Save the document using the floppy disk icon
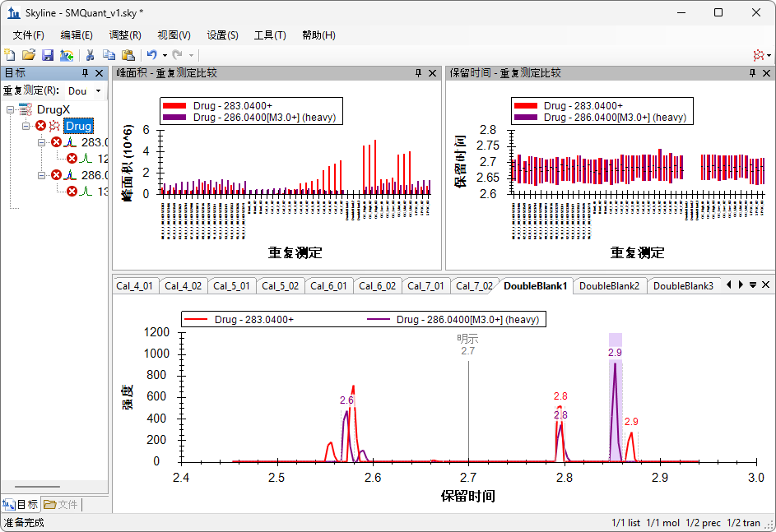The image size is (776, 532). pos(48,55)
